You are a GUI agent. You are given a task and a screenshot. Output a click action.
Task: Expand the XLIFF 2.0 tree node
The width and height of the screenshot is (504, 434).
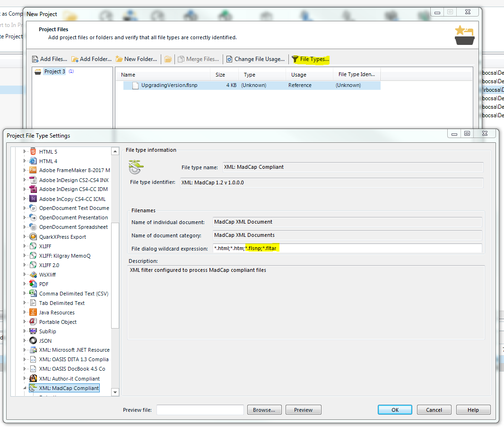25,265
